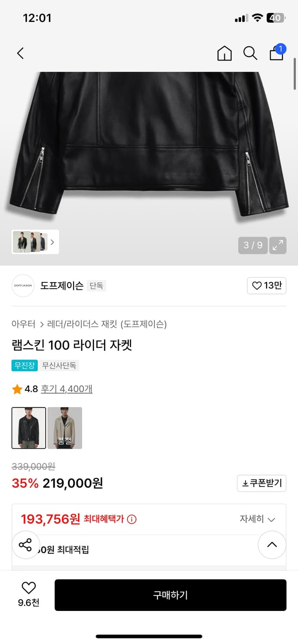This screenshot has width=298, height=644.
Task: Collapse the bottom panel with the chevron
Action: coord(272,544)
